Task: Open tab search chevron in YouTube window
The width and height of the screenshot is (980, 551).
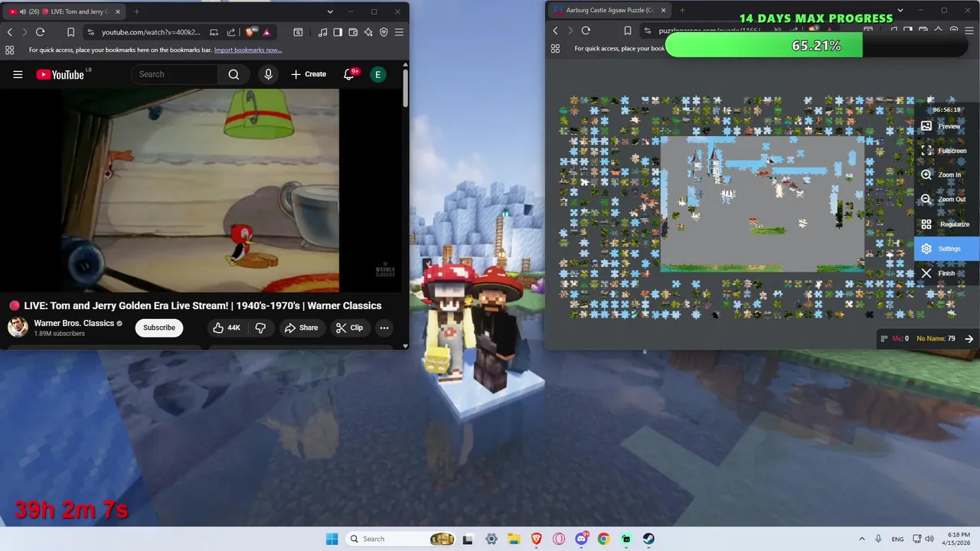Action: pyautogui.click(x=330, y=11)
